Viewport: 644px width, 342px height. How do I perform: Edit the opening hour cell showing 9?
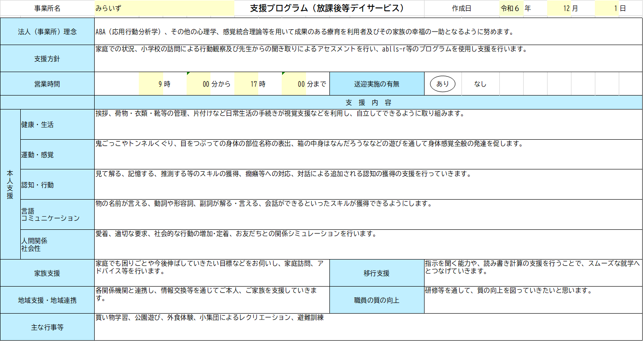[x=151, y=84]
